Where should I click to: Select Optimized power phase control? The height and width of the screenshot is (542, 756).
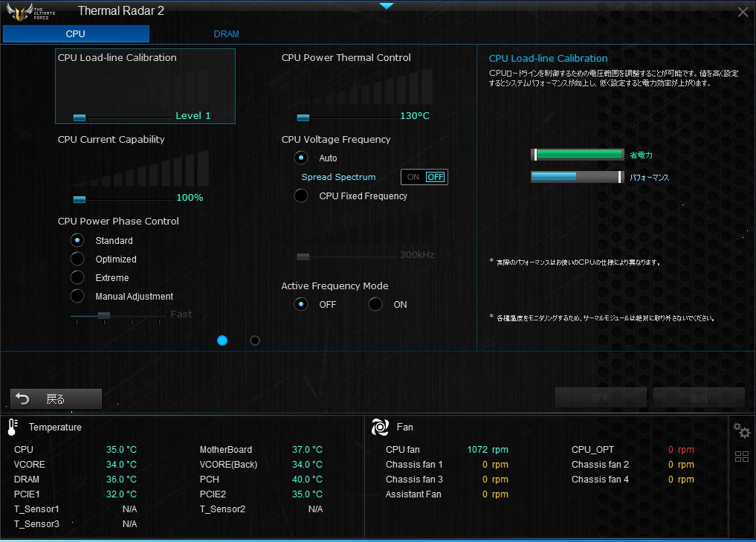tap(77, 259)
